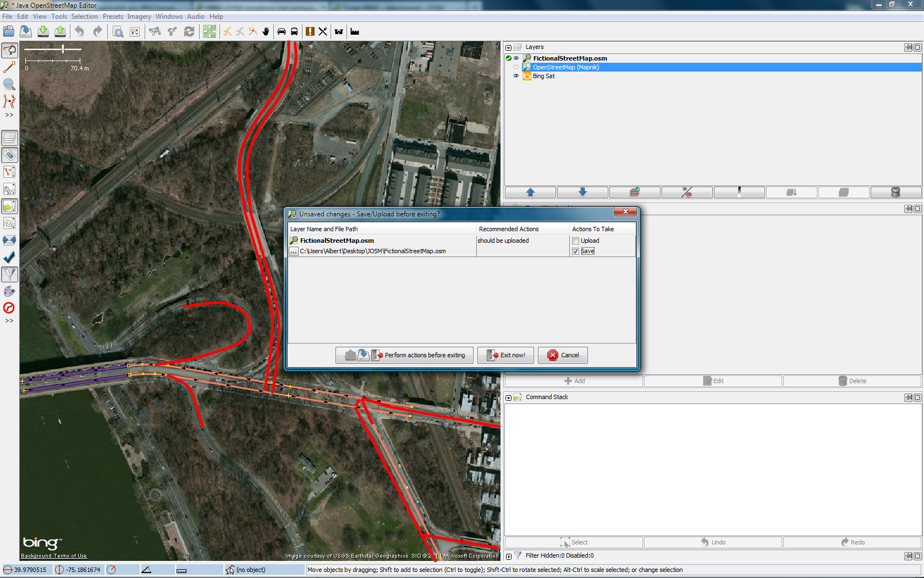Enable the Upload checkbox
924x578 pixels.
point(575,241)
